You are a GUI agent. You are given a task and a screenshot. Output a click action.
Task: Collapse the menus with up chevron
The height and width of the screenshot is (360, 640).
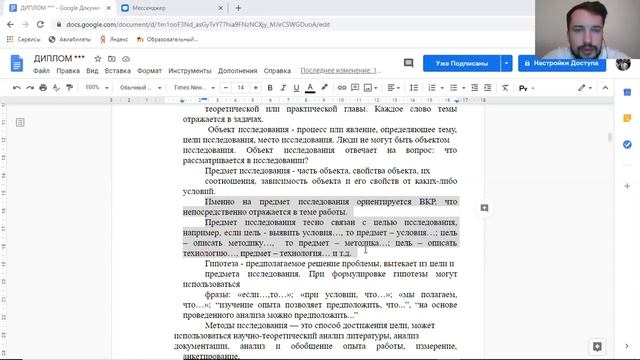[605, 88]
